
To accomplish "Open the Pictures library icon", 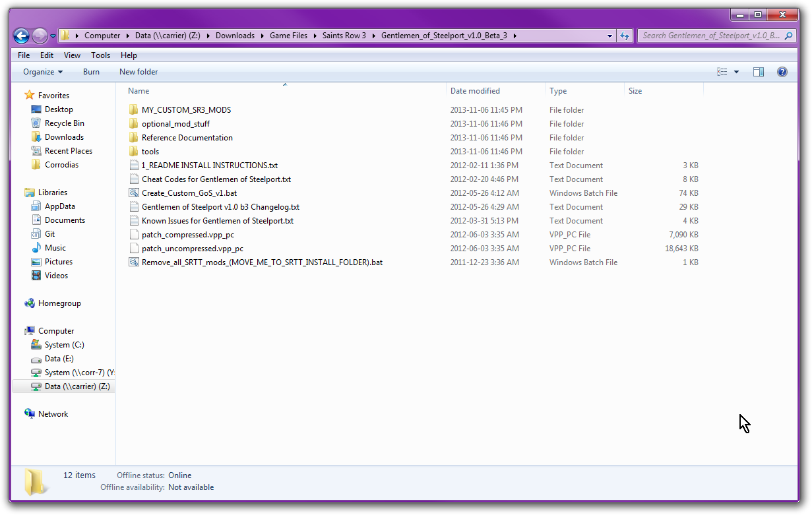I will click(36, 262).
